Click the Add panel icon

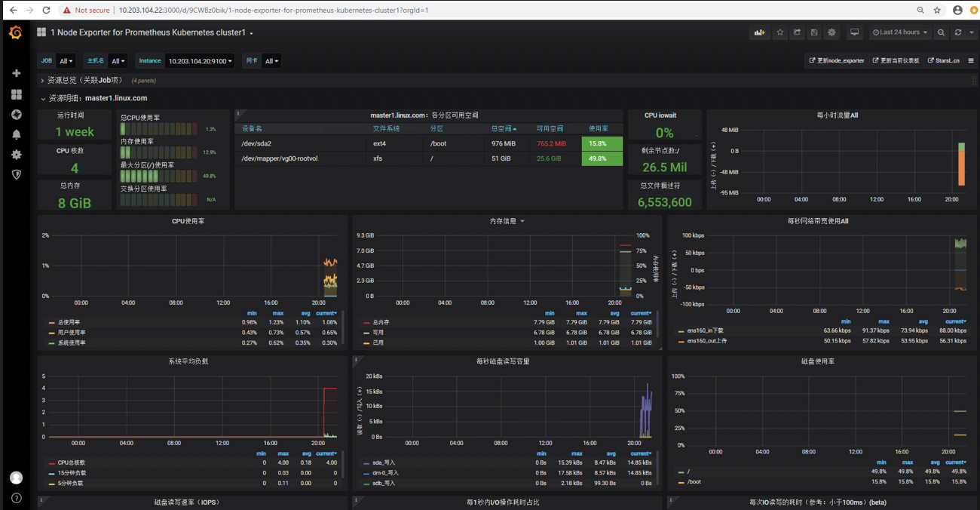(758, 32)
